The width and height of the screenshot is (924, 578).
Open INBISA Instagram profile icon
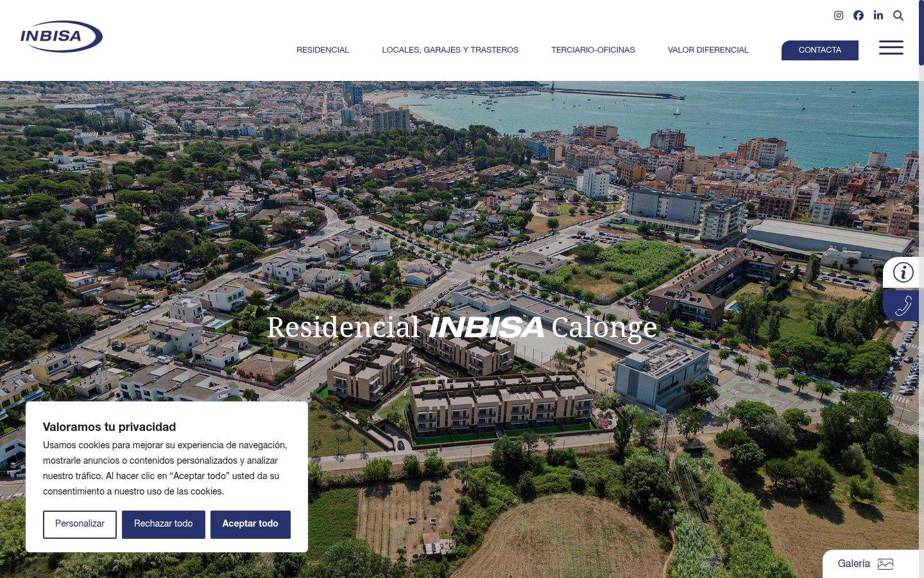(839, 15)
